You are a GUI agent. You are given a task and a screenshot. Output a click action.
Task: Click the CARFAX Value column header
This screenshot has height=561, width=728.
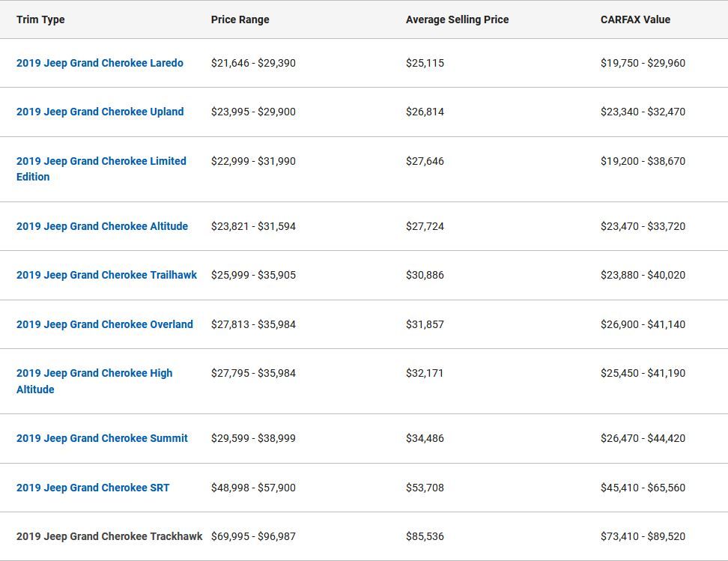click(x=635, y=19)
